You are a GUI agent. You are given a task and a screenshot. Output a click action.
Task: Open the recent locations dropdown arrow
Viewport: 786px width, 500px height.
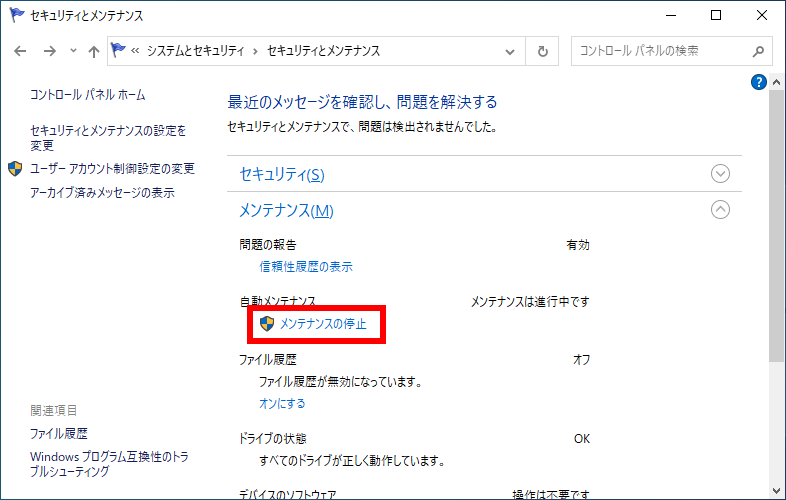click(71, 51)
